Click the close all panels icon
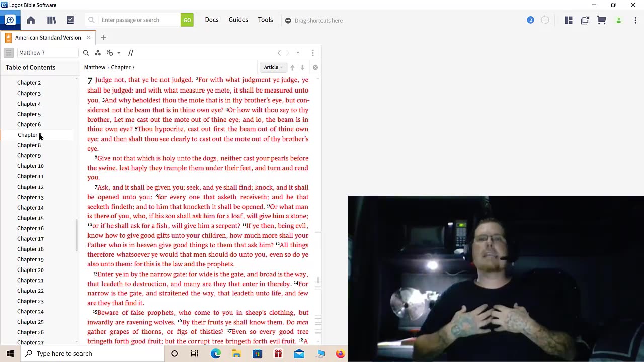Screen dimensions: 644x362 click(585, 20)
